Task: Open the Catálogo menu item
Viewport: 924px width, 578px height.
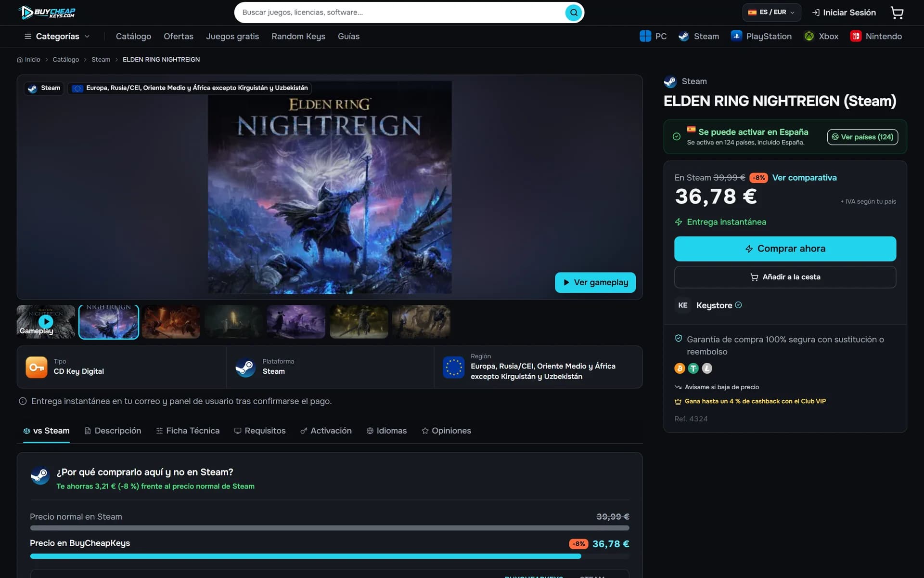Action: [133, 36]
